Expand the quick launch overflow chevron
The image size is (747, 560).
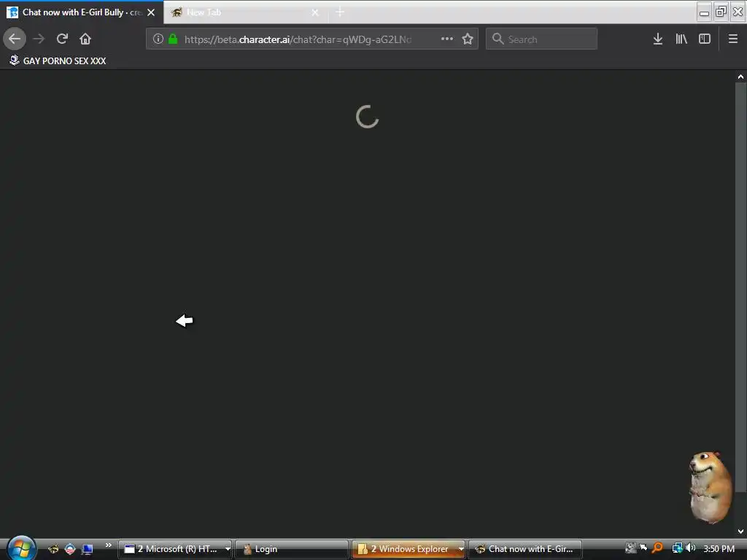pos(108,545)
